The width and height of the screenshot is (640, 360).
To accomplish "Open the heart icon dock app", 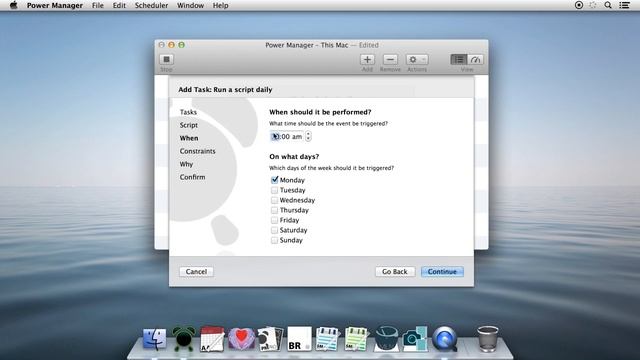I will 241,339.
